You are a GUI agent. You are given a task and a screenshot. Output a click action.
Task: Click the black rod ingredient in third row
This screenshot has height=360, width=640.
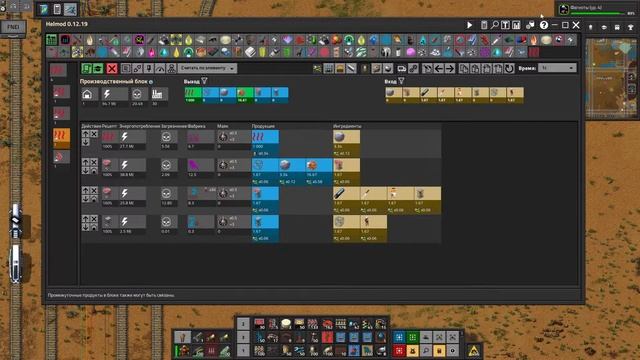coord(340,193)
